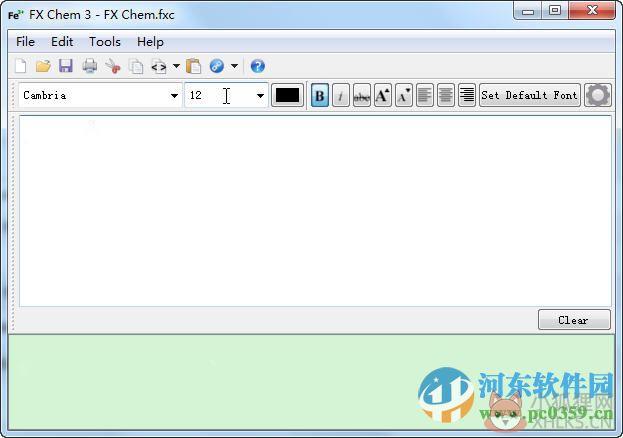The image size is (623, 438).
Task: Open the Help menu
Action: pos(150,42)
